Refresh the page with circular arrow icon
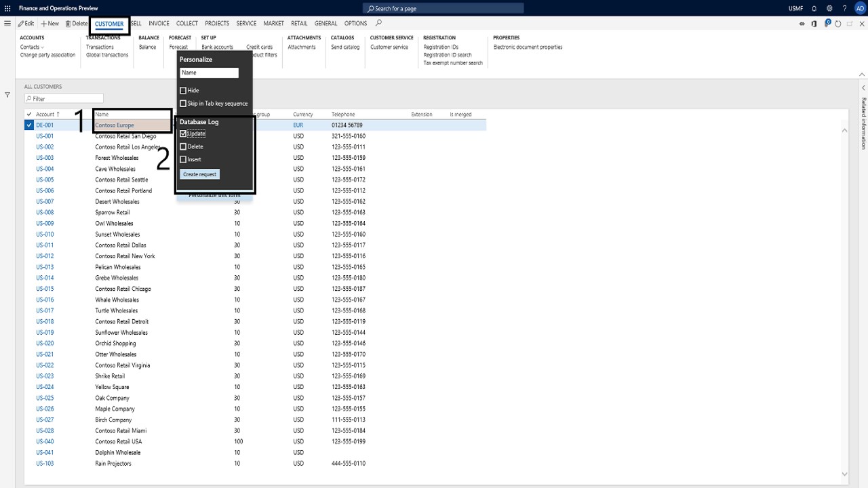 point(838,24)
